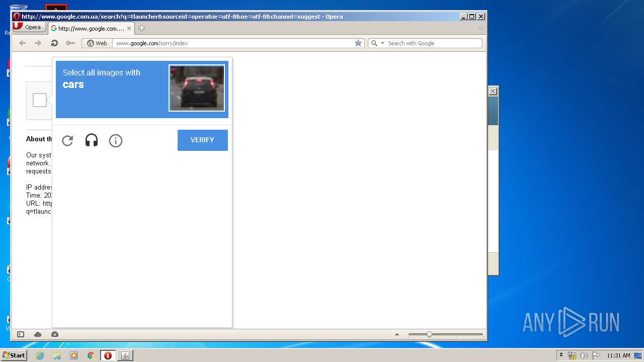Viewport: 644px width, 362px height.
Task: Click Show desktop button
Action: click(638, 355)
